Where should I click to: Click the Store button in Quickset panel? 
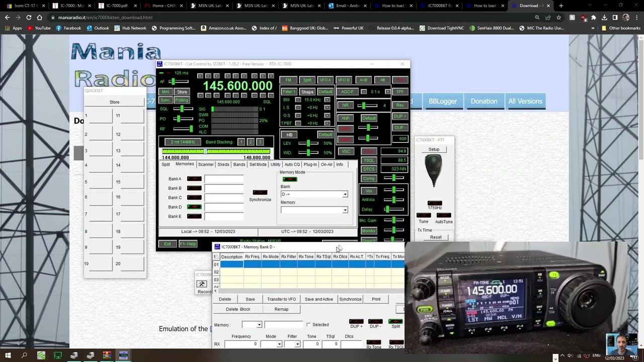click(114, 102)
